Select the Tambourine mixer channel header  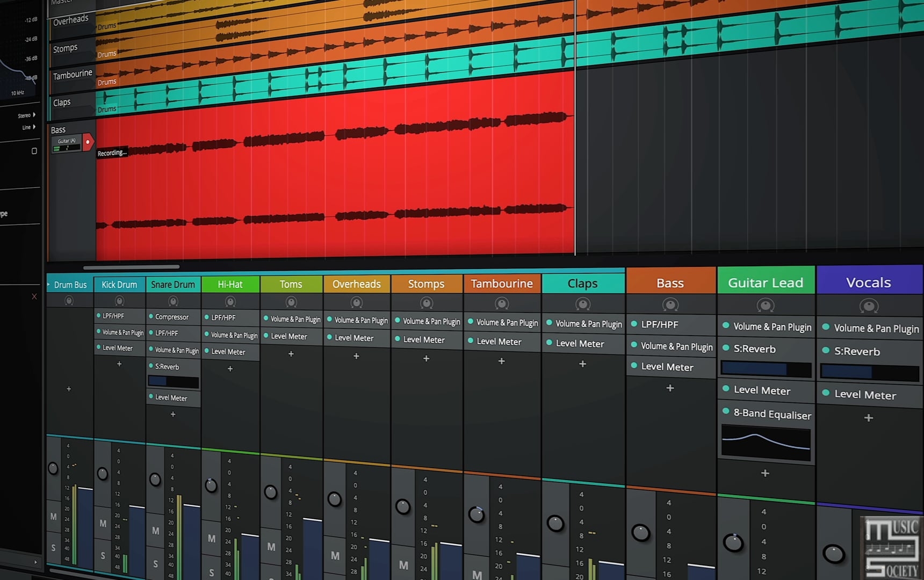[x=502, y=283]
